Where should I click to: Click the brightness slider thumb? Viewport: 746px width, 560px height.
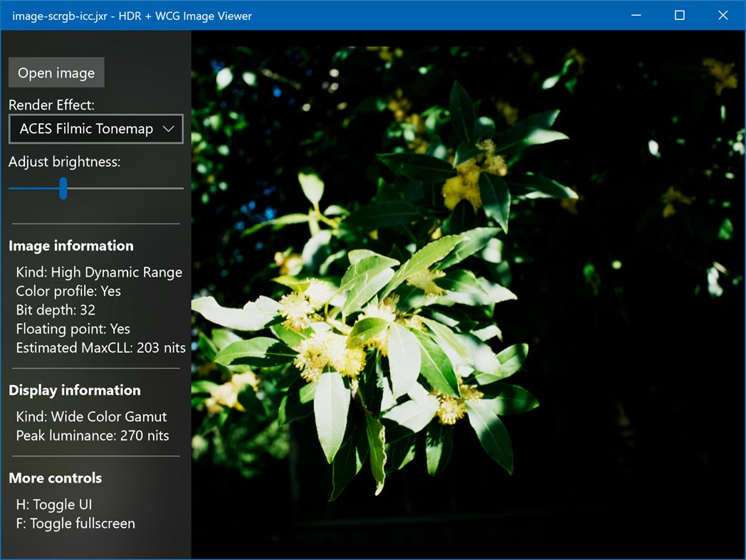(63, 189)
